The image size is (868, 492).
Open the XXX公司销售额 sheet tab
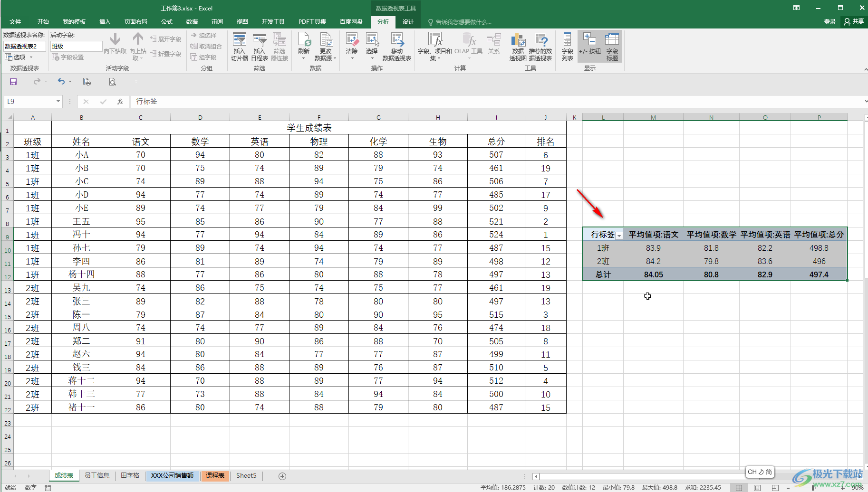pyautogui.click(x=173, y=475)
